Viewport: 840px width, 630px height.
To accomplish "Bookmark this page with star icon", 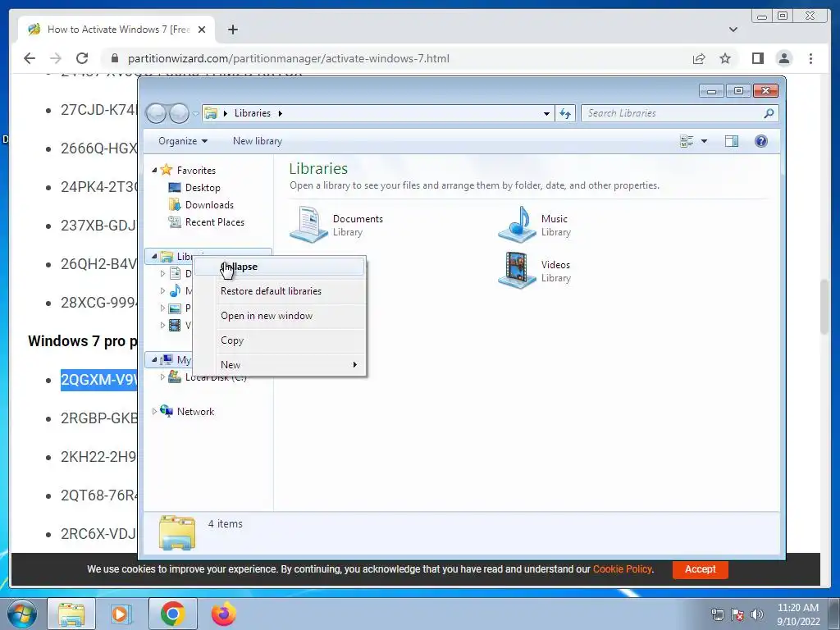I will tap(725, 58).
